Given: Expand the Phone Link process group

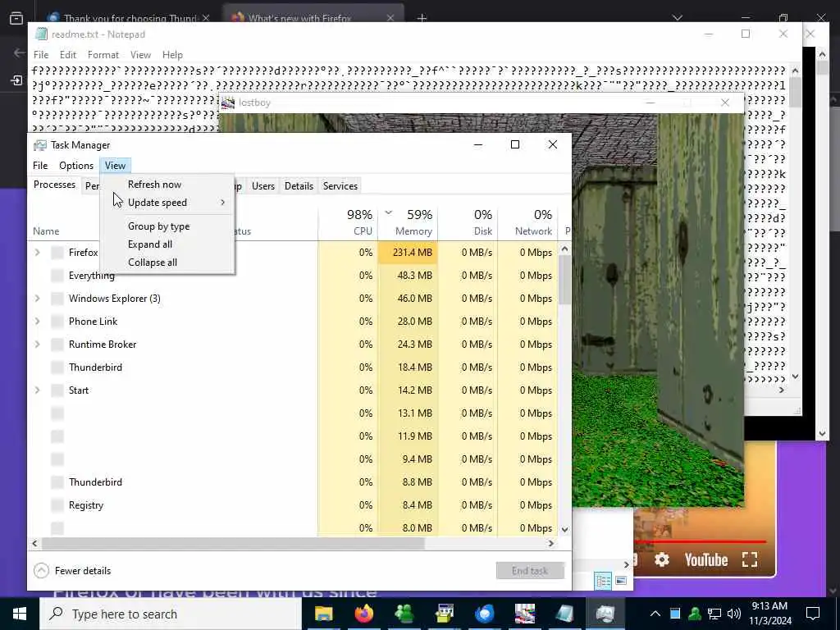Looking at the screenshot, I should [x=38, y=322].
